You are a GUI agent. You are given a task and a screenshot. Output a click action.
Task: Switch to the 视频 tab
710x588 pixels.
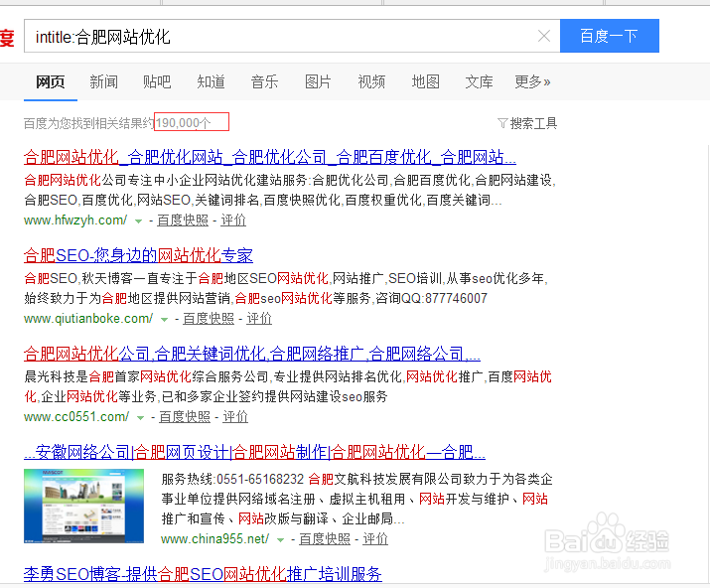371,82
